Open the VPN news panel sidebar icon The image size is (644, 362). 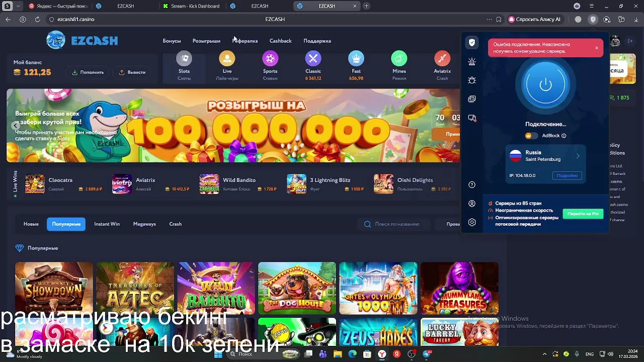pyautogui.click(x=472, y=99)
